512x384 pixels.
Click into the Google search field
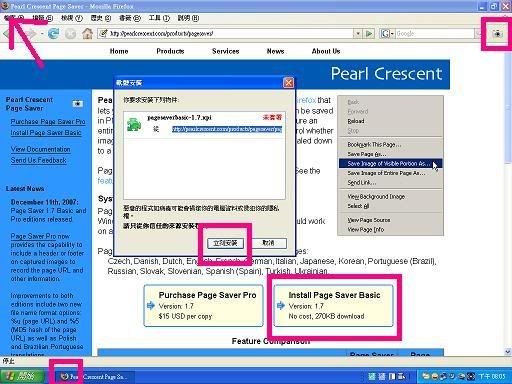435,33
